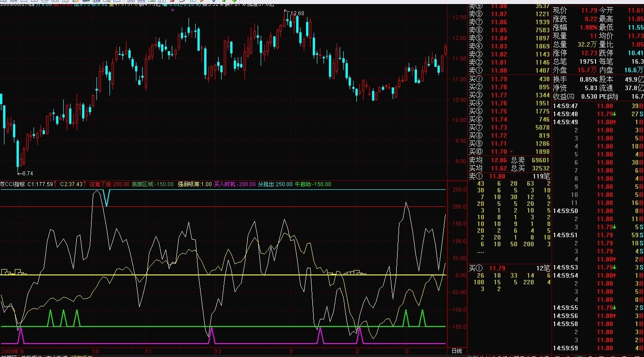Open the 双CC指标 indicator name
The height and width of the screenshot is (357, 644).
(13, 184)
